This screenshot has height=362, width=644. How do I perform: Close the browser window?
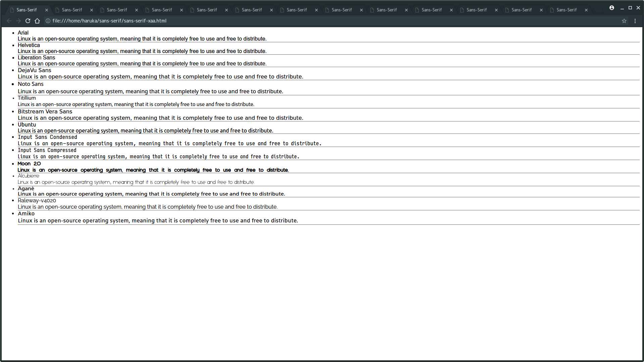[x=638, y=8]
